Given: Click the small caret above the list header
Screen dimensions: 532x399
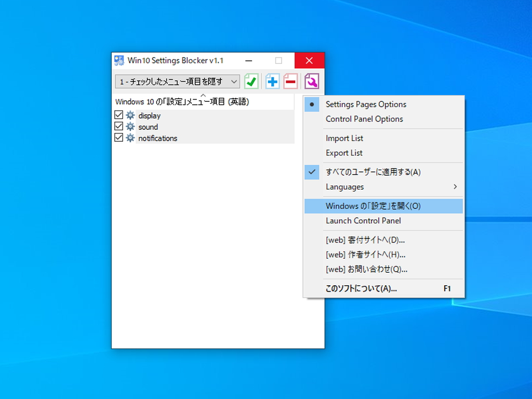Looking at the screenshot, I should [203, 95].
